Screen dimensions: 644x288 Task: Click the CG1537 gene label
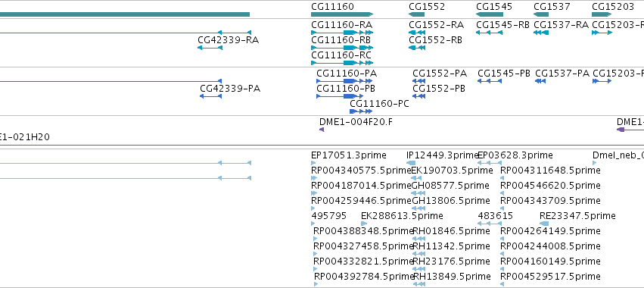pyautogui.click(x=552, y=7)
